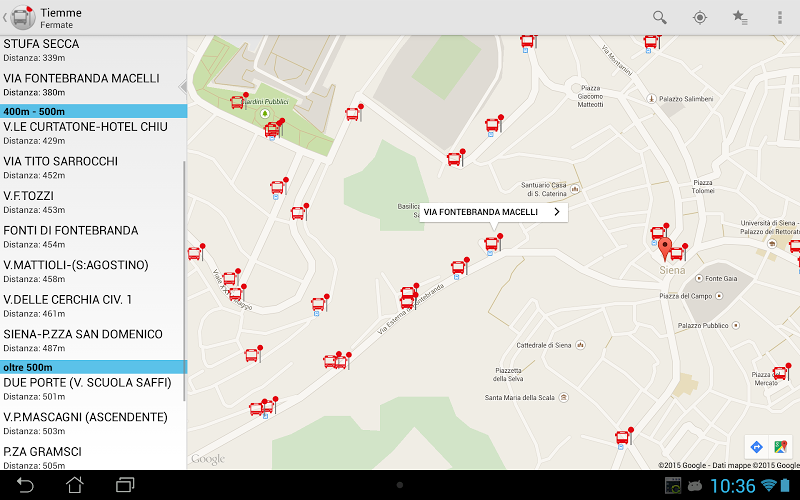Tap the red location pin at Siena
The image size is (800, 500).
[x=665, y=249]
